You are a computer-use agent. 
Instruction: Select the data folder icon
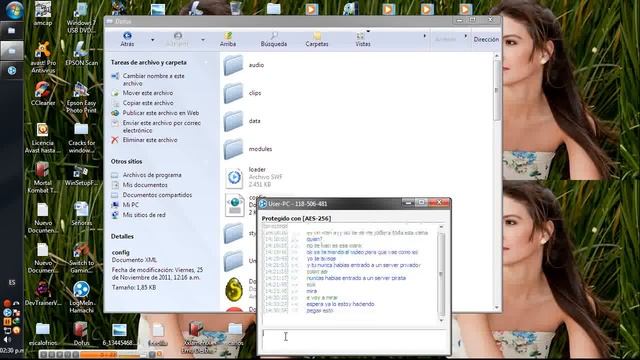click(x=234, y=121)
